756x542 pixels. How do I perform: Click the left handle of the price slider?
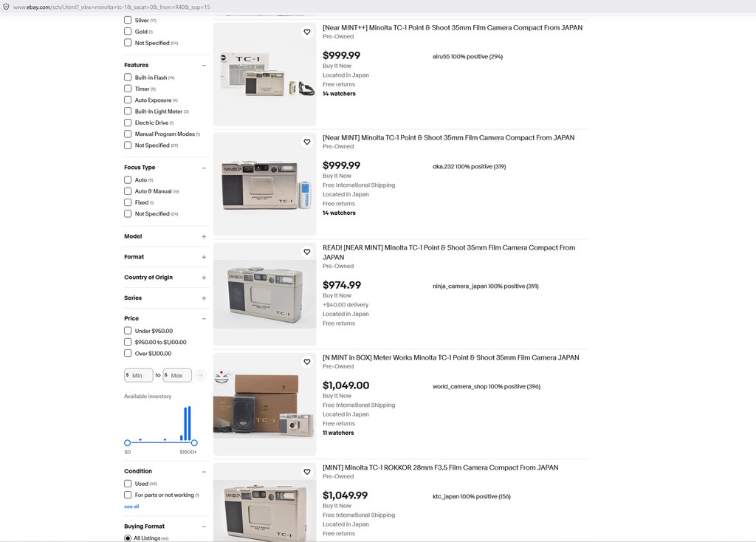point(127,442)
